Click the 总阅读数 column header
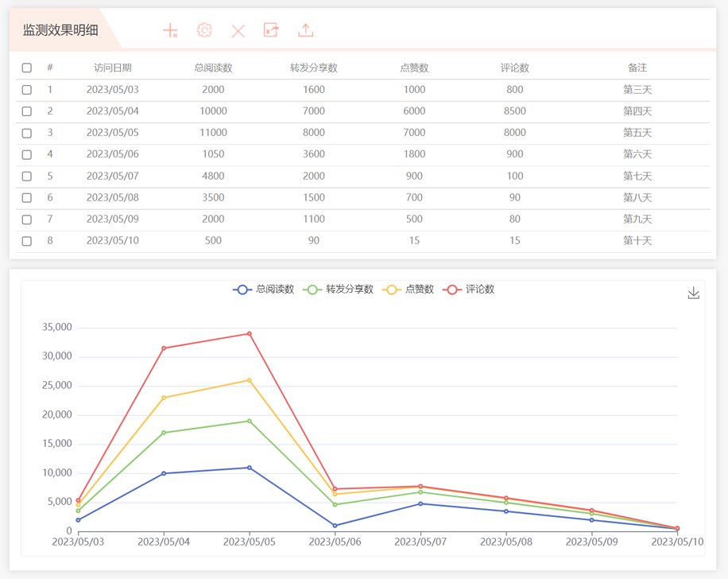The image size is (728, 579). tap(213, 68)
